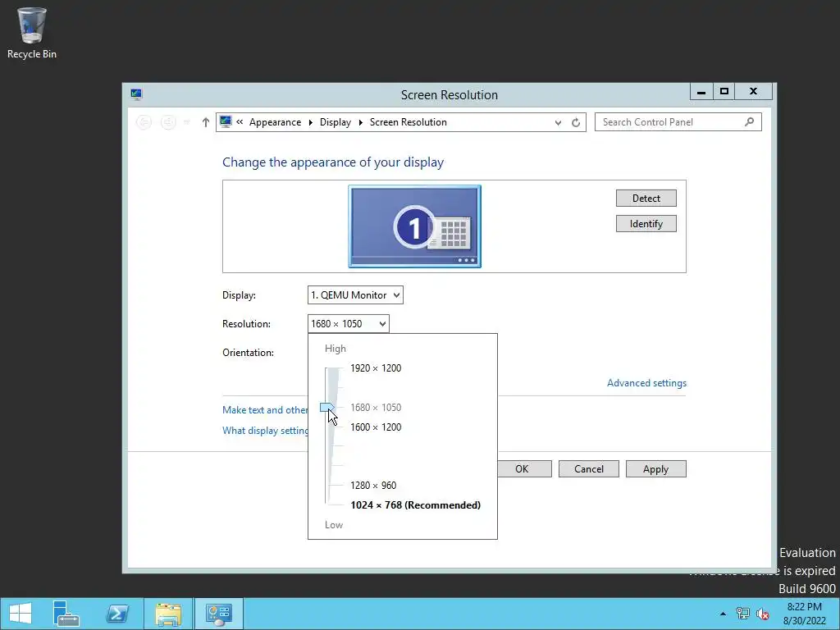Click the search magnifier icon

point(750,122)
